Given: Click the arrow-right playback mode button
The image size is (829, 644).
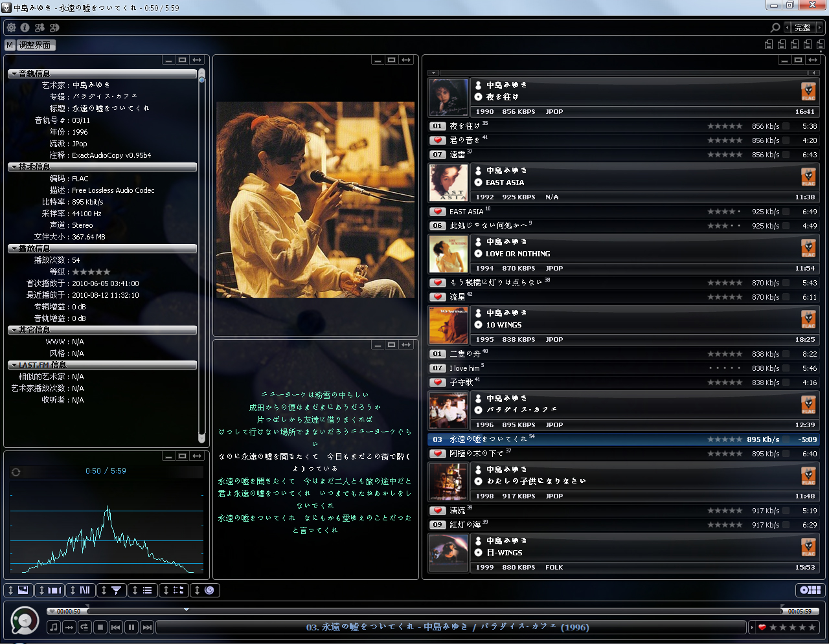Looking at the screenshot, I should pos(69,627).
